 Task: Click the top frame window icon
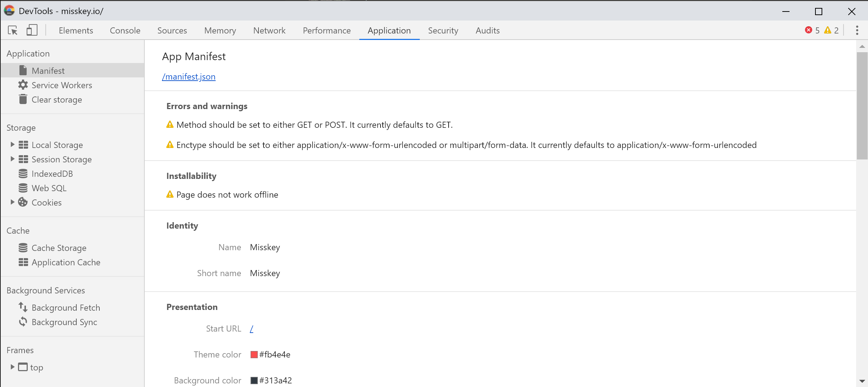tap(23, 367)
